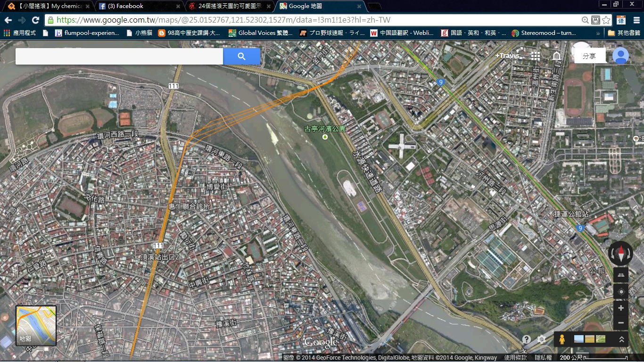The width and height of the screenshot is (644, 362).
Task: Open Google notifications bell
Action: pyautogui.click(x=557, y=56)
